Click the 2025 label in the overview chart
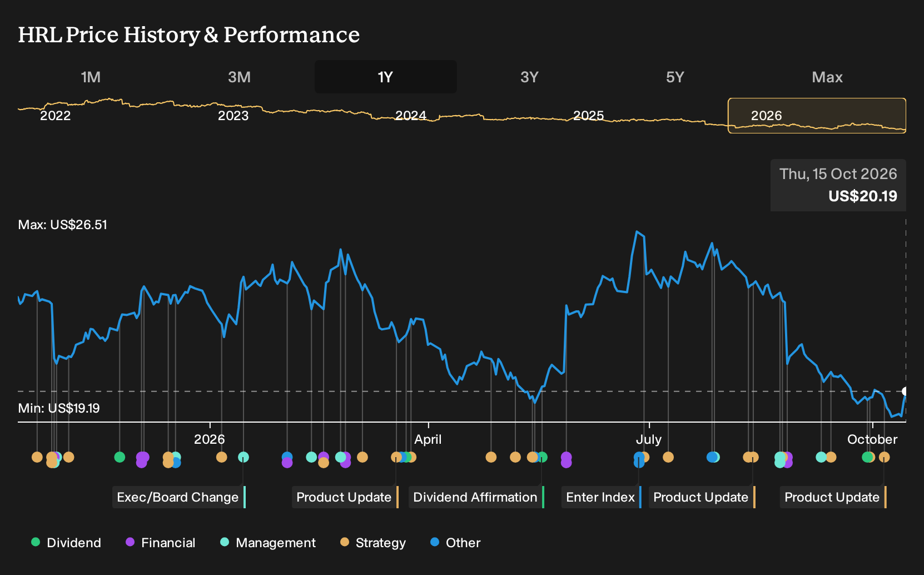The height and width of the screenshot is (575, 924). [589, 116]
